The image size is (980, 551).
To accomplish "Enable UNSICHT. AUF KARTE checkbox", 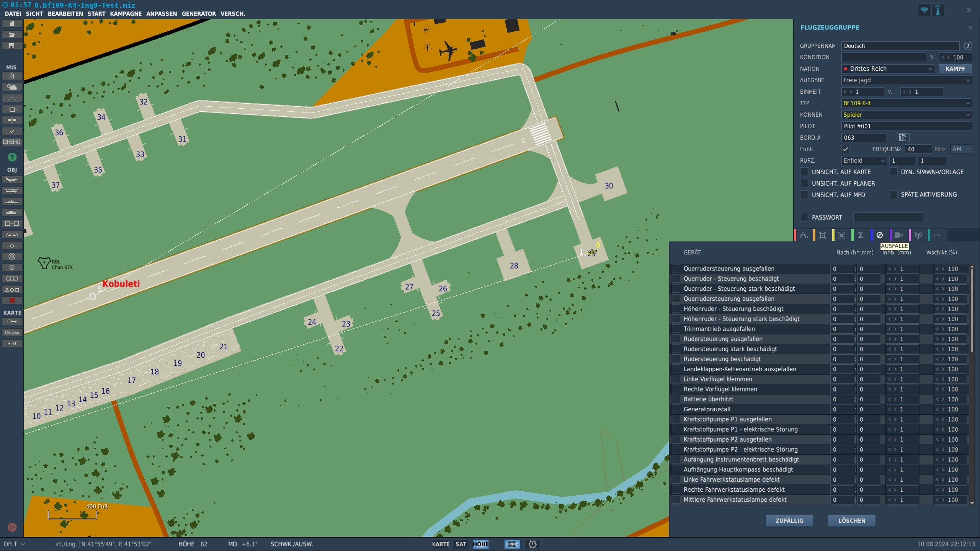I will pos(804,172).
